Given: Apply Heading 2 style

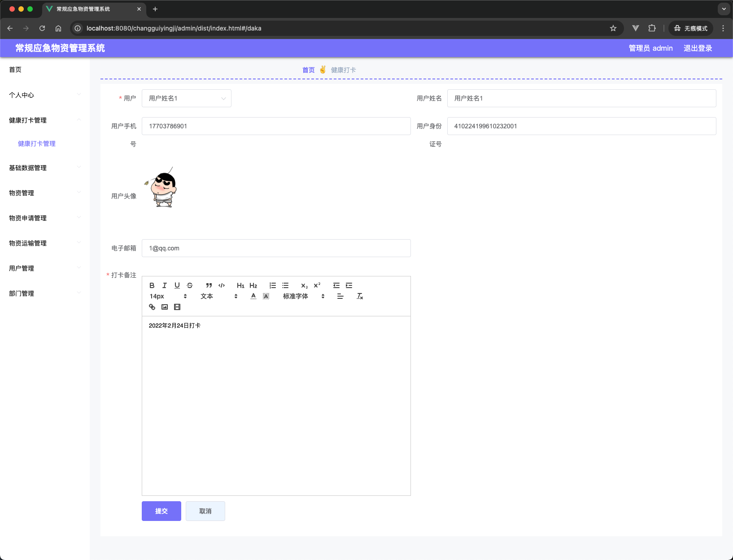Looking at the screenshot, I should (x=253, y=285).
